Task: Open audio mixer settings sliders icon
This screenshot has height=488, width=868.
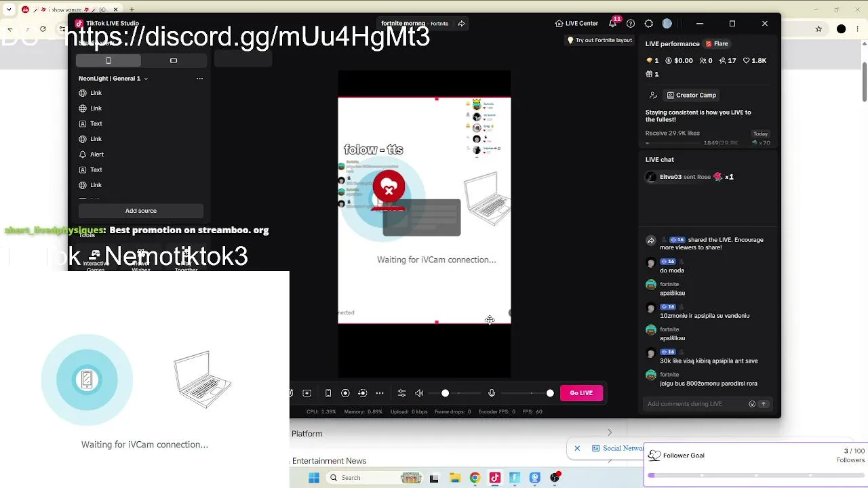Action: pos(401,393)
